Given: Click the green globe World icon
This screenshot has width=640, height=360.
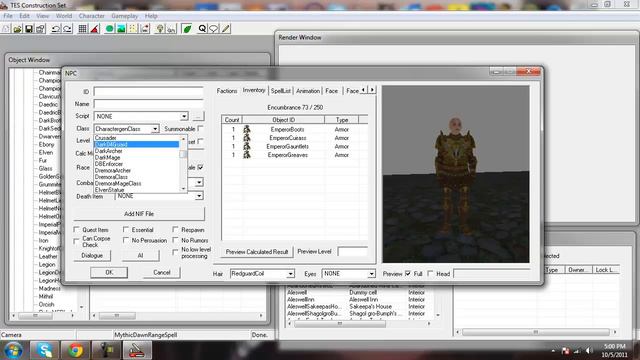Looking at the screenshot, I should pos(109,29).
